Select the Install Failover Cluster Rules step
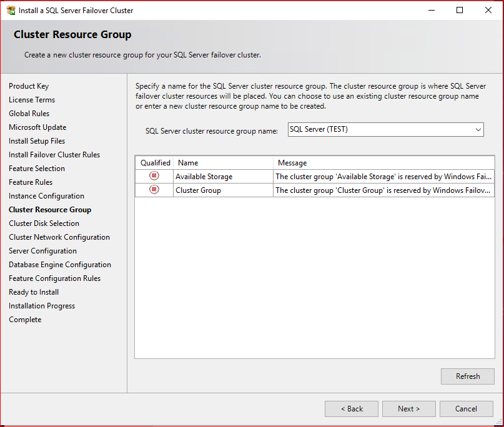Viewport: 504px width, 427px height. pyautogui.click(x=54, y=155)
